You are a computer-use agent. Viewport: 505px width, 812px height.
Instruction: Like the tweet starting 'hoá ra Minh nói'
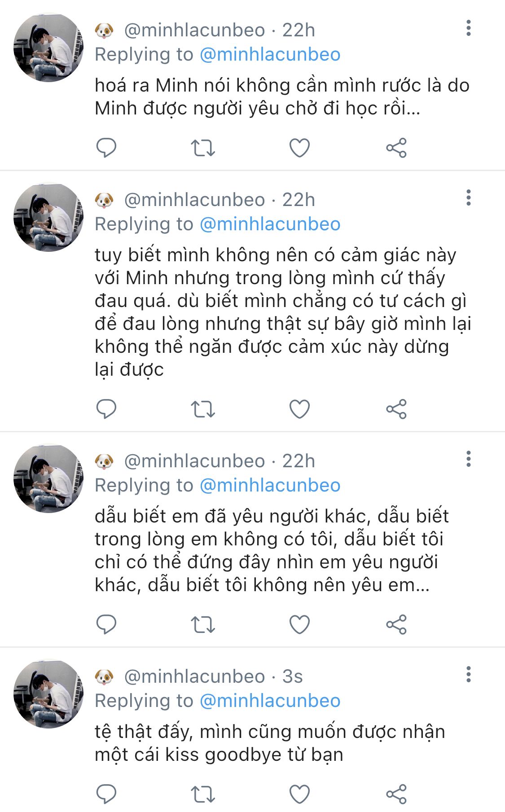tap(299, 148)
